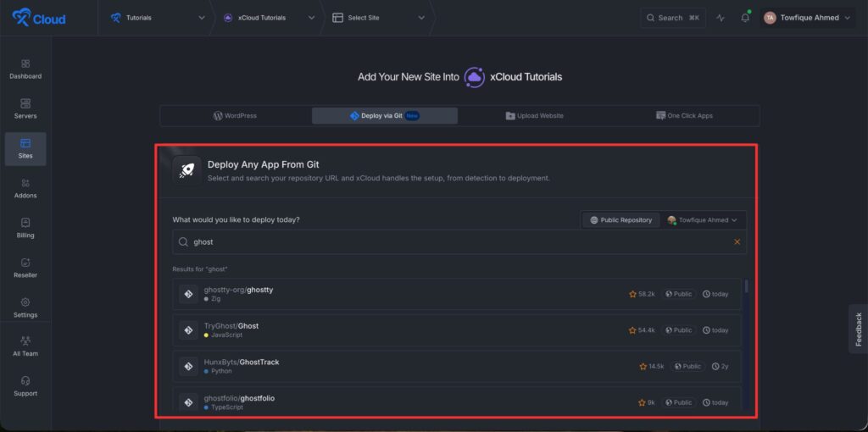Click the activity pulse icon in header

pos(721,18)
